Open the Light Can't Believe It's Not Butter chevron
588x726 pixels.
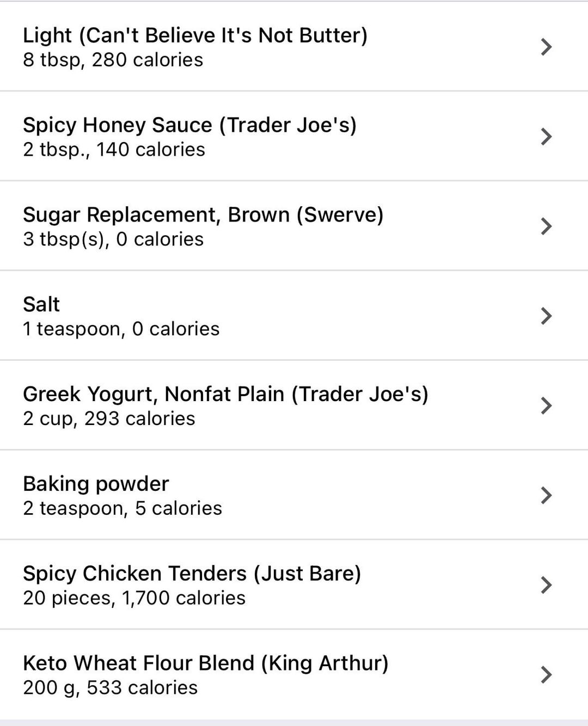[x=546, y=47]
